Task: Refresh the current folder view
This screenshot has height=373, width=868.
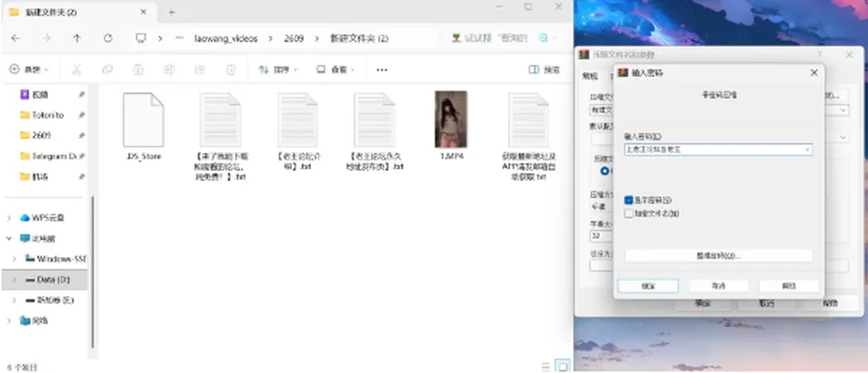Action: click(x=108, y=38)
